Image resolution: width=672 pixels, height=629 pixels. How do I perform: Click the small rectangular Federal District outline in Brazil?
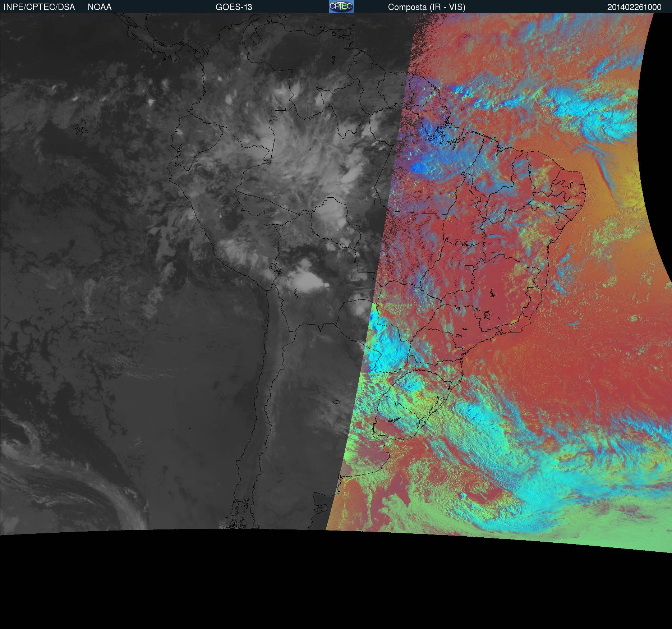(x=469, y=267)
